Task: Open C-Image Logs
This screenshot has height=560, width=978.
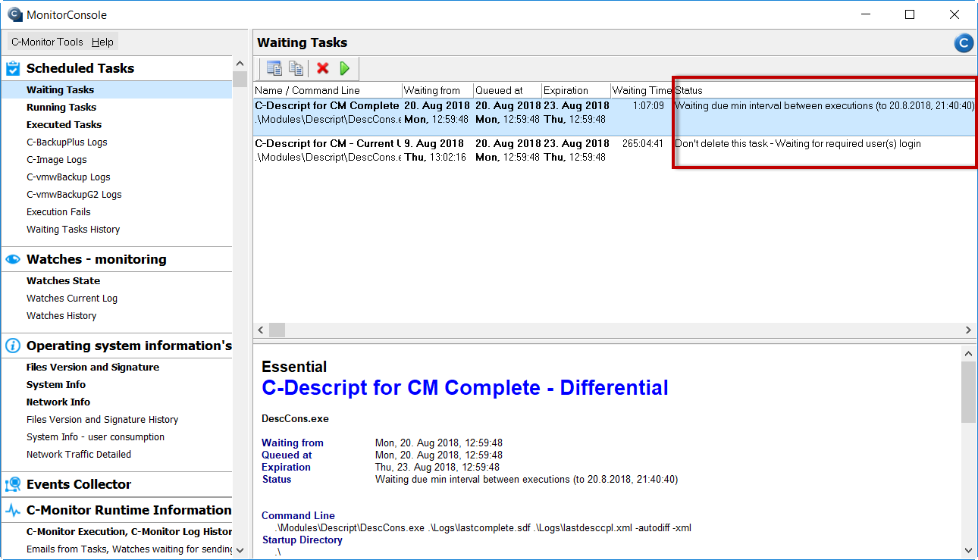Action: [57, 160]
